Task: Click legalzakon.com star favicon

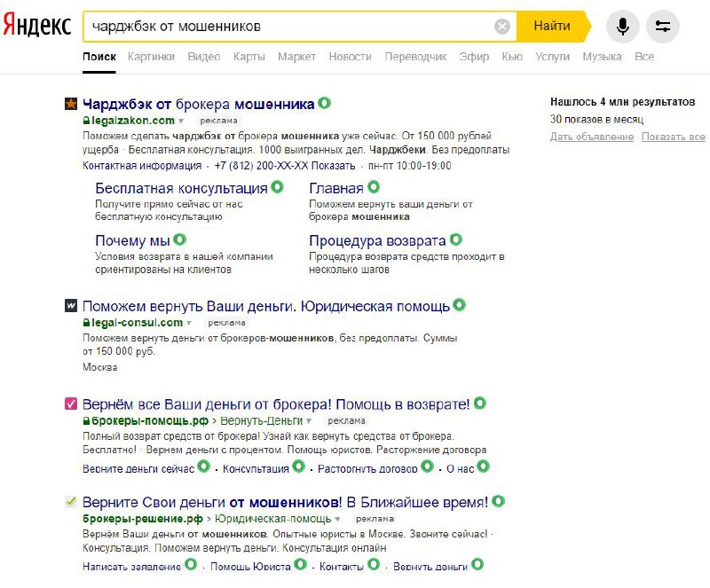Action: (72, 105)
